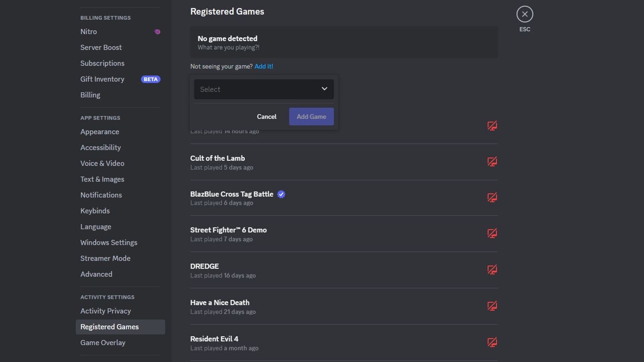Click the Add it! link
This screenshot has width=644, height=362.
point(264,66)
